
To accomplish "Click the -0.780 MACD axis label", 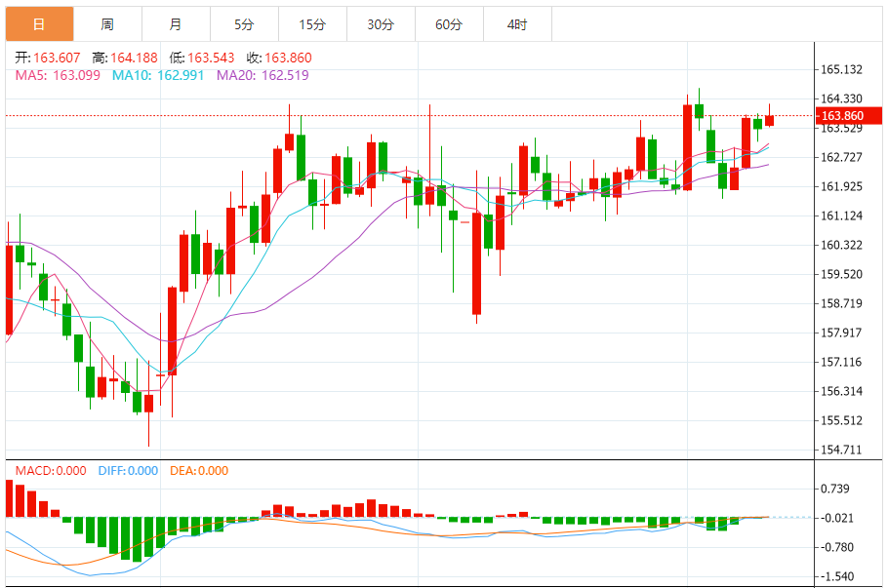I will [836, 547].
